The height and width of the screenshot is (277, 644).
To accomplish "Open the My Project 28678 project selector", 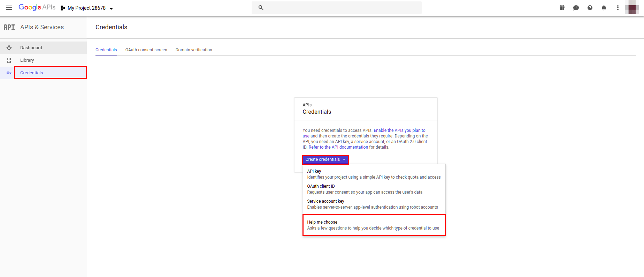I will (87, 8).
